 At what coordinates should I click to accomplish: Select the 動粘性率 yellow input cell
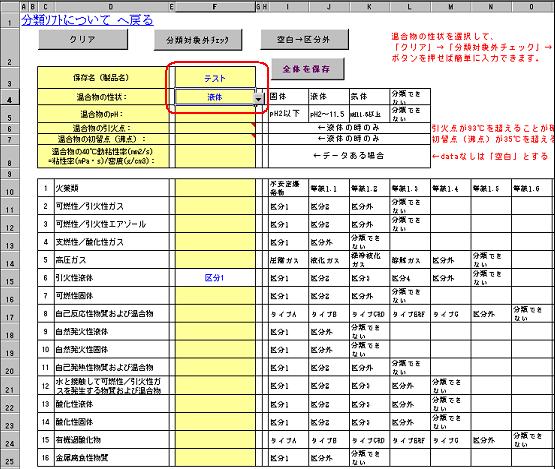[215, 156]
